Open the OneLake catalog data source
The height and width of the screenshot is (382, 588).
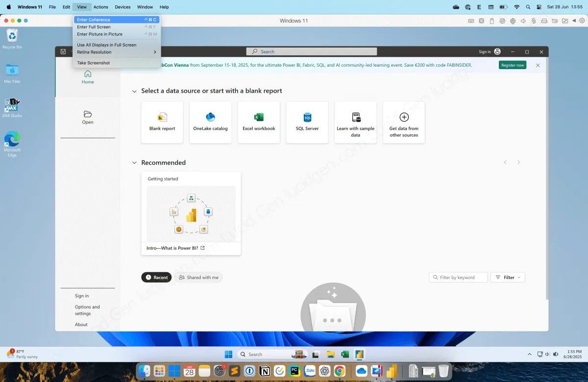point(210,118)
